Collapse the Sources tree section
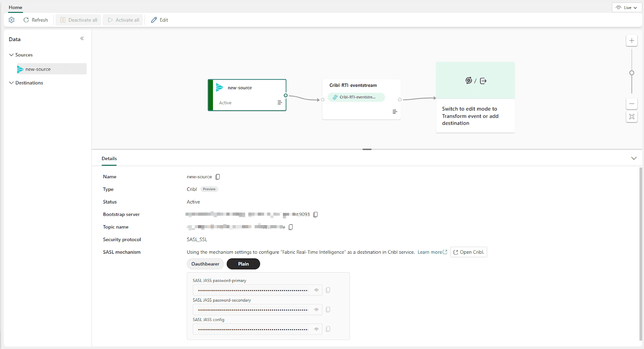644x349 pixels. (11, 55)
